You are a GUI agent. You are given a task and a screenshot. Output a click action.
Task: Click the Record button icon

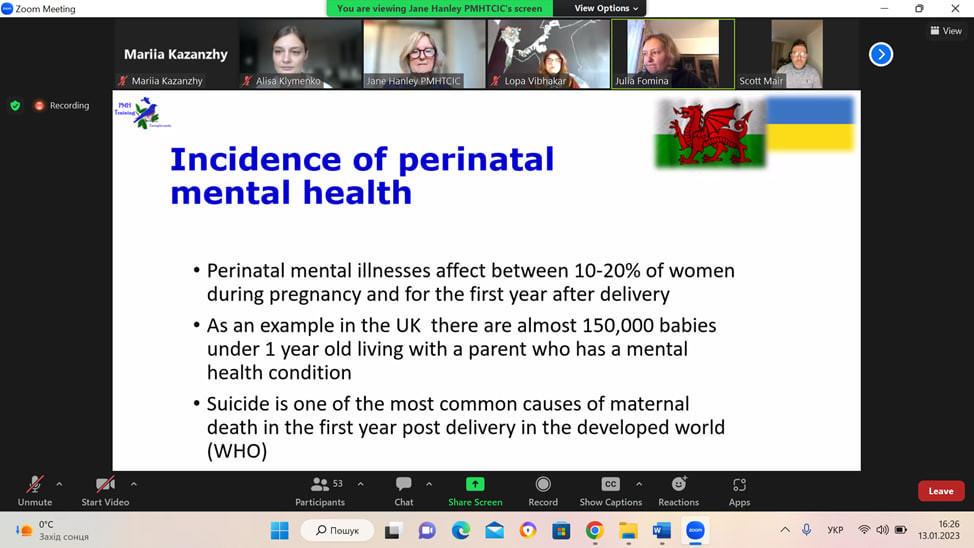[543, 485]
